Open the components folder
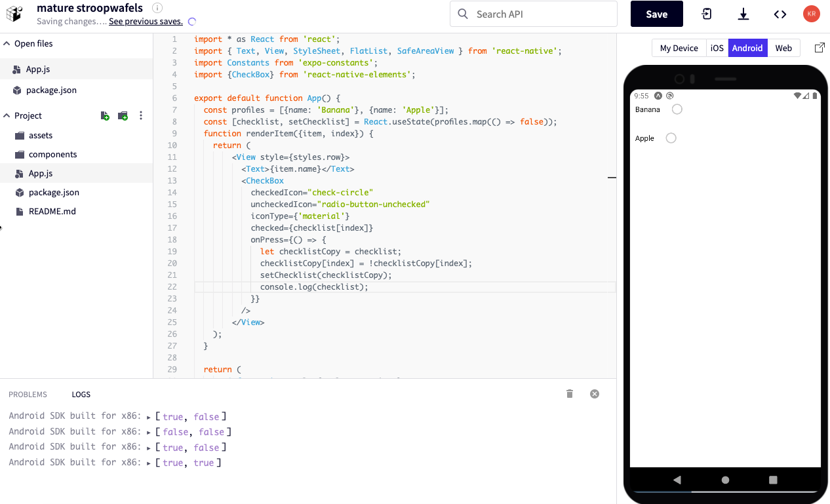Image resolution: width=830 pixels, height=504 pixels. click(x=76, y=155)
